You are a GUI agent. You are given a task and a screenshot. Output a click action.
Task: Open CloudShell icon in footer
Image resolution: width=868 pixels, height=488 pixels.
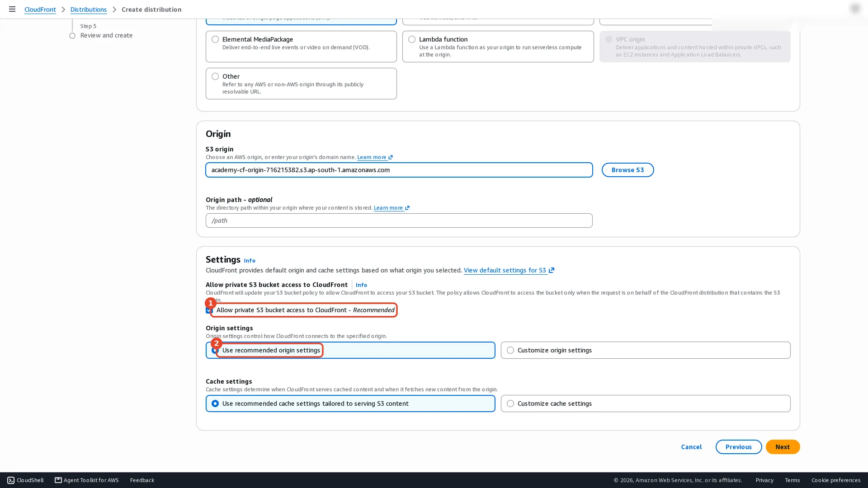[11, 480]
